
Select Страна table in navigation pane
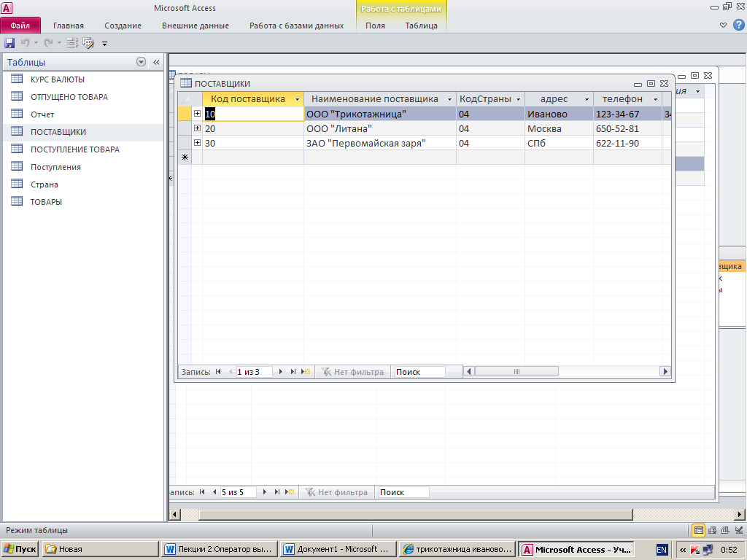click(x=83, y=184)
